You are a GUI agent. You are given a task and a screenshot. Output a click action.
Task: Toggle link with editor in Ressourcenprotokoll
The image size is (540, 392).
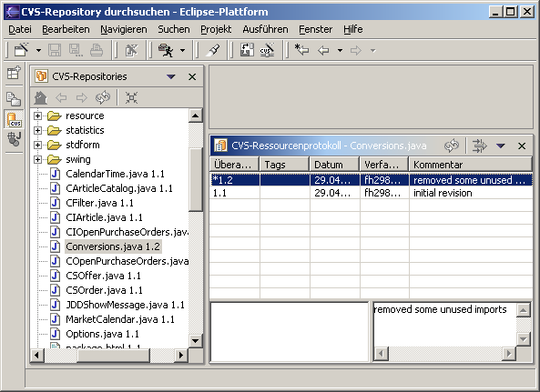[x=479, y=146]
